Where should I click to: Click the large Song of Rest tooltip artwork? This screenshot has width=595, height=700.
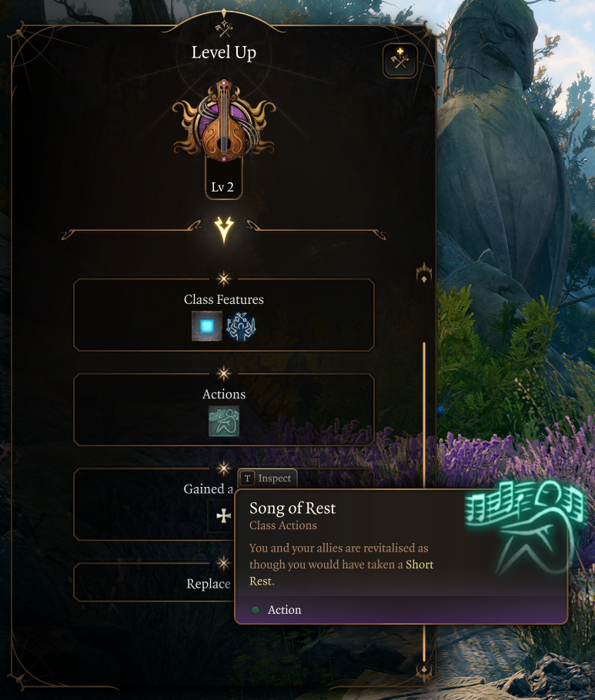[525, 527]
